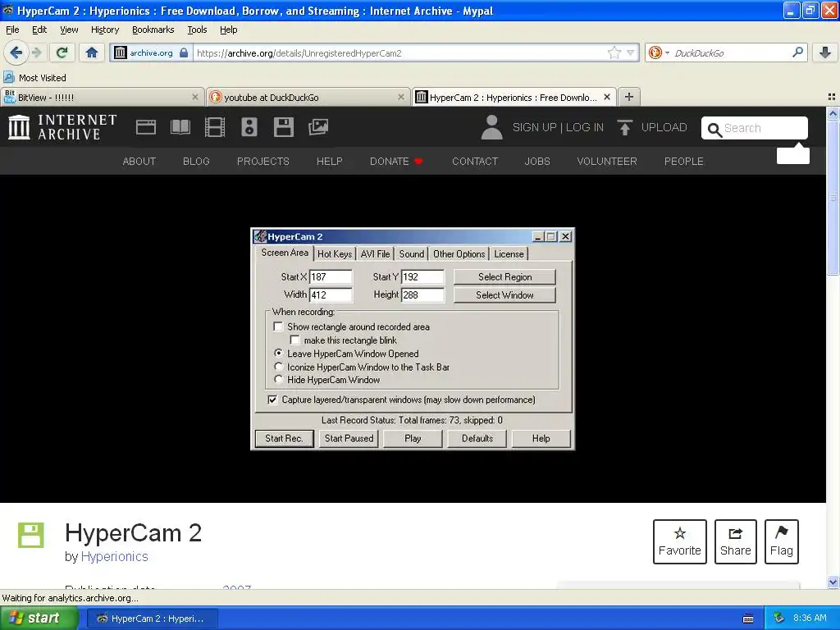Open the Hot Keys tab in HyperCam
This screenshot has width=840, height=630.
tap(335, 254)
